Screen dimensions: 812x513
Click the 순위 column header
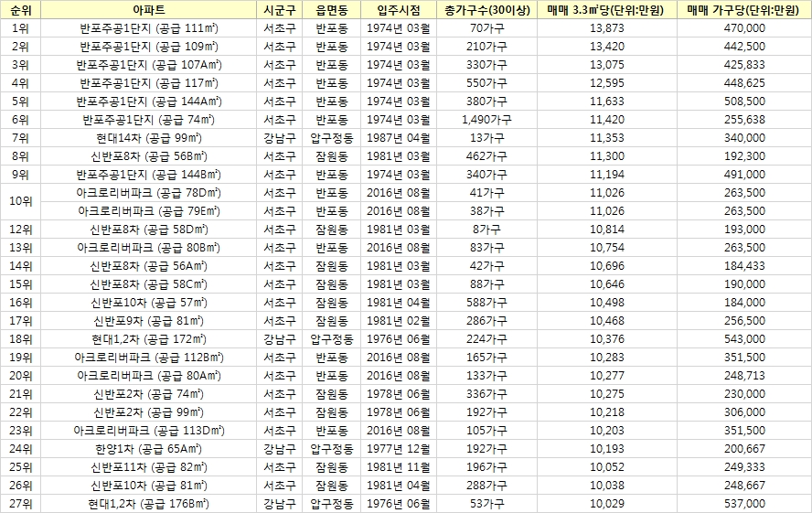20,10
